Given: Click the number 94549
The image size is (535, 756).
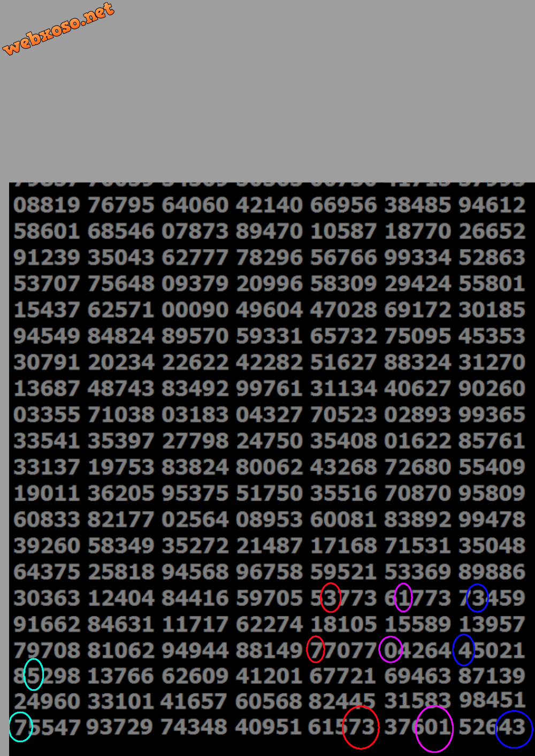Looking at the screenshot, I should [x=47, y=336].
